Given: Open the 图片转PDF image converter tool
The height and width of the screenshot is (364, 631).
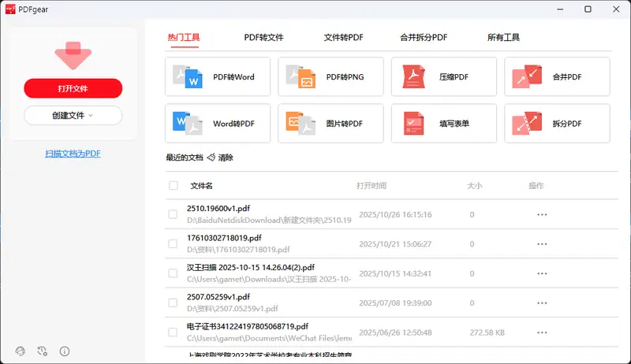Looking at the screenshot, I should (x=330, y=124).
